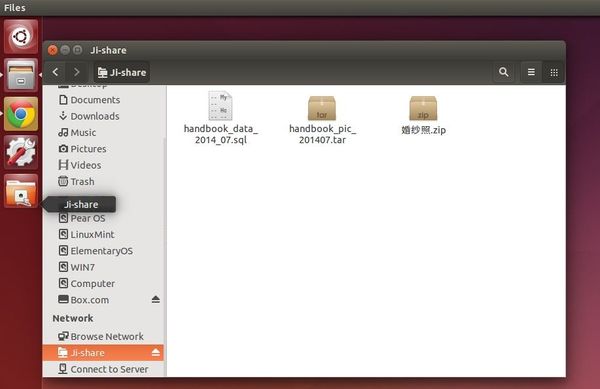Switch to list view
This screenshot has width=600, height=389.
(x=531, y=72)
